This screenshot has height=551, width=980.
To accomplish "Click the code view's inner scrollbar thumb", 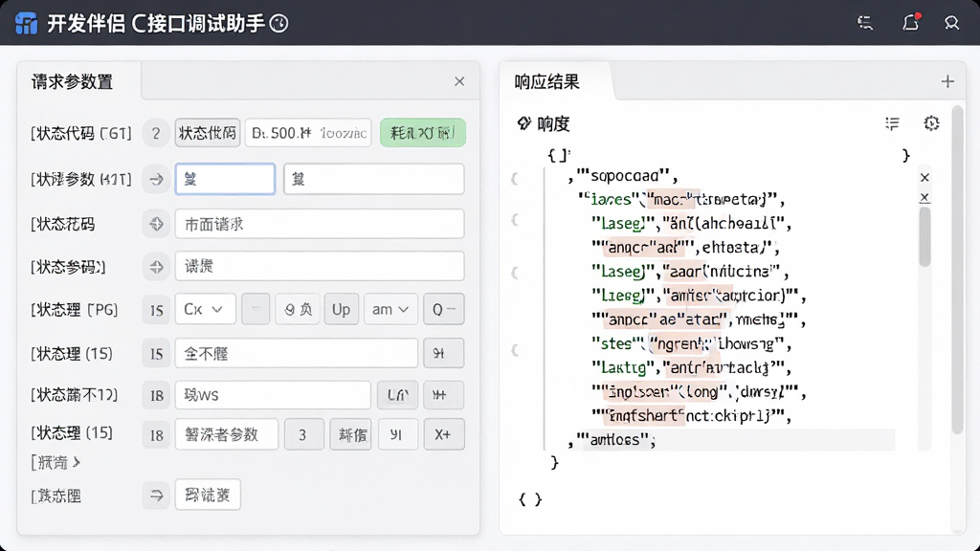I will pos(925,237).
